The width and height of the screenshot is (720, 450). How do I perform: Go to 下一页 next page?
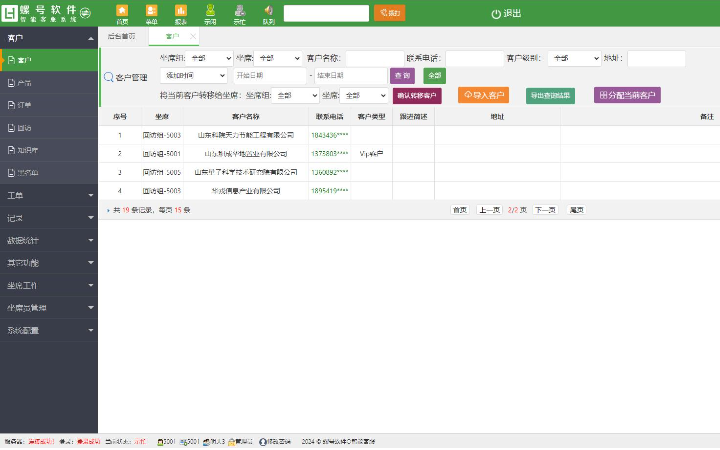546,210
